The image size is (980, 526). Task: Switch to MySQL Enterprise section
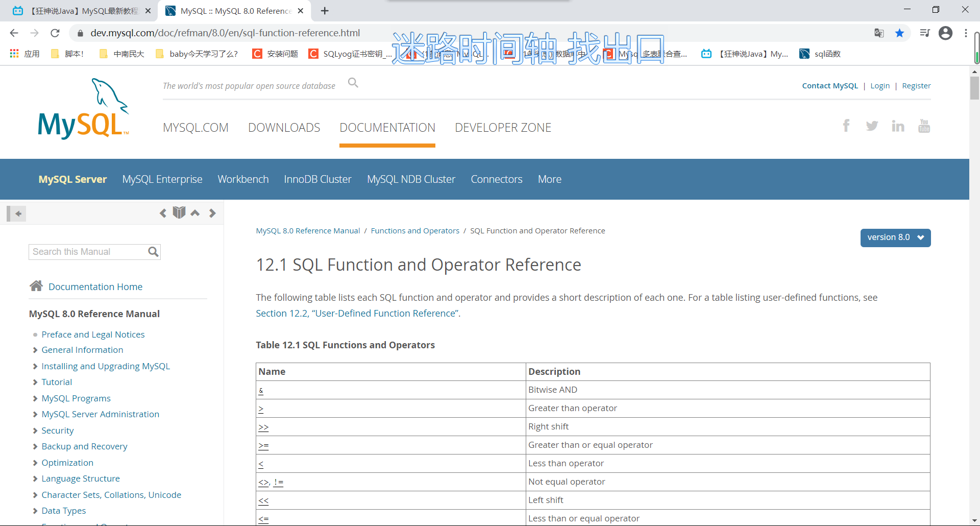pos(162,179)
